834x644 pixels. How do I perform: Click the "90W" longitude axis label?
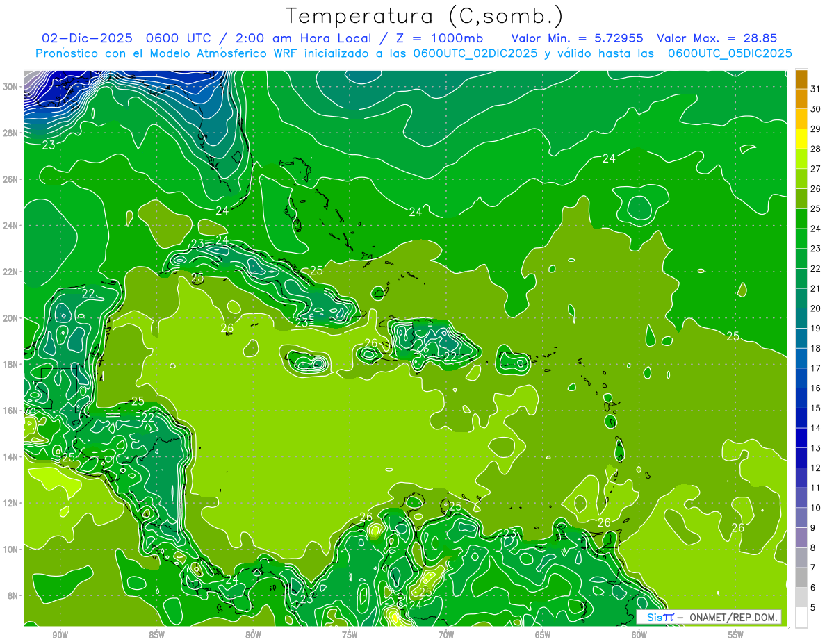pyautogui.click(x=60, y=636)
